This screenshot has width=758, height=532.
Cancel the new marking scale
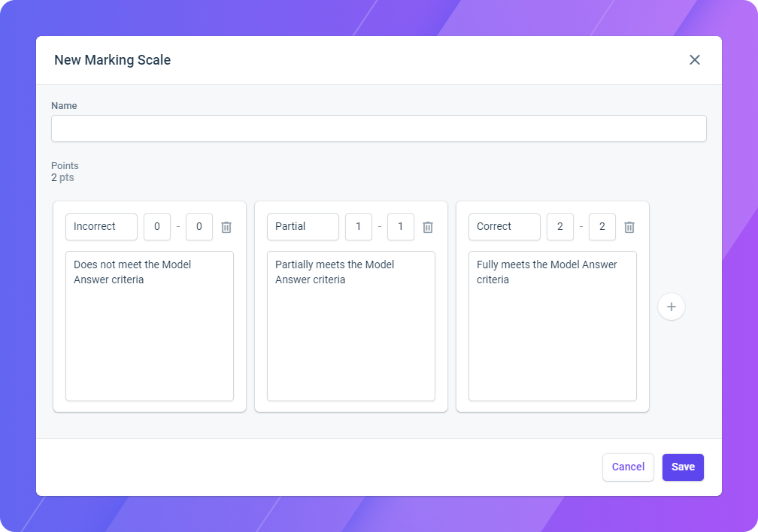tap(629, 467)
